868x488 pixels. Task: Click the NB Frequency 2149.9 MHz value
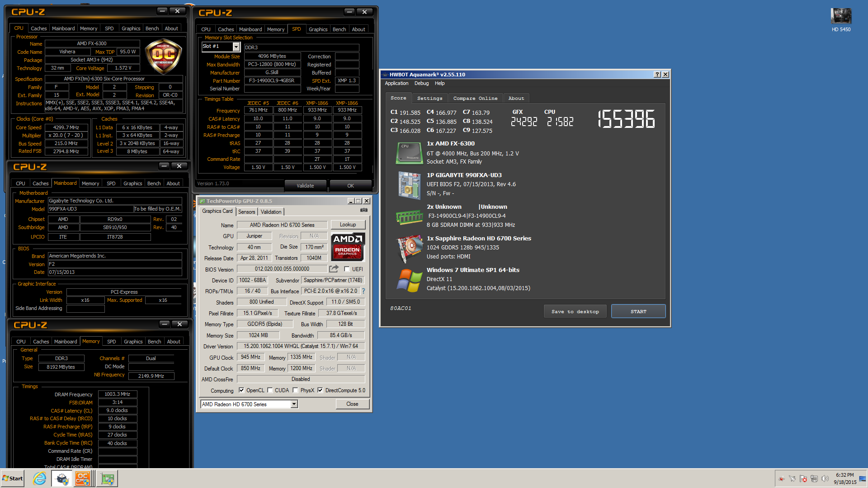click(x=151, y=376)
